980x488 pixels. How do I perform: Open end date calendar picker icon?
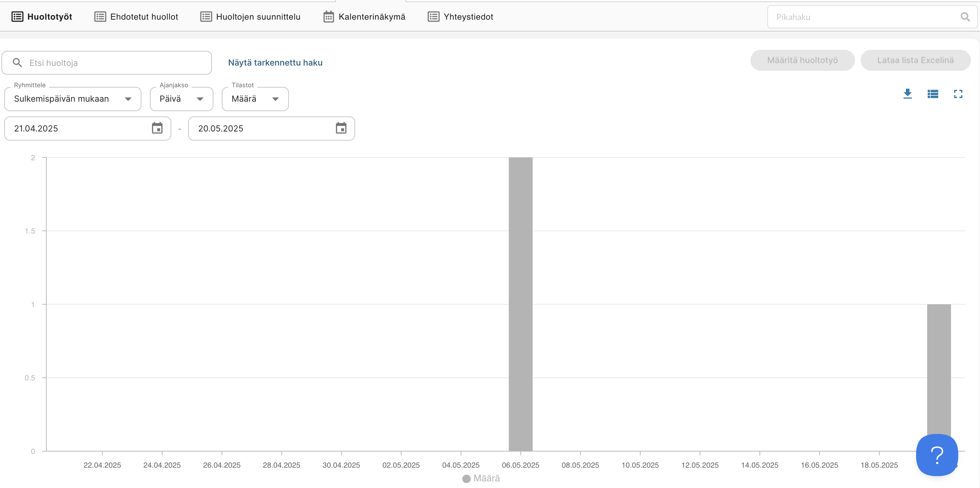coord(341,128)
